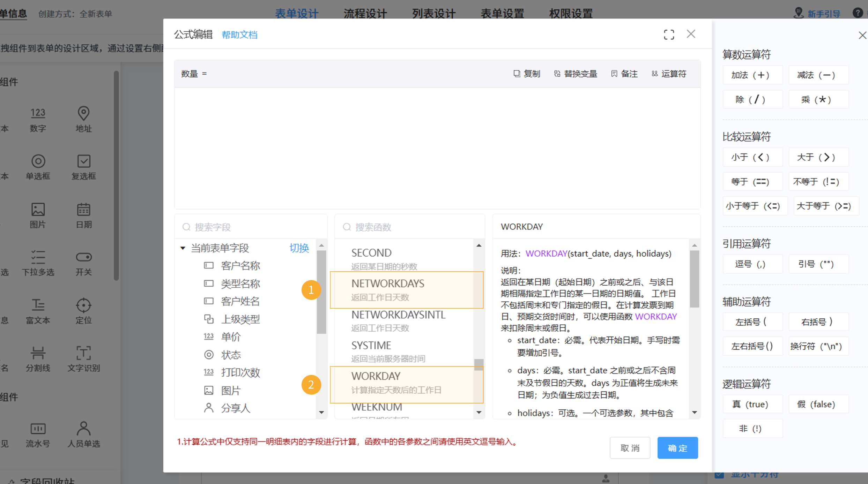The height and width of the screenshot is (484, 868).
Task: Insert the 加法 (+) operator
Action: pyautogui.click(x=752, y=75)
